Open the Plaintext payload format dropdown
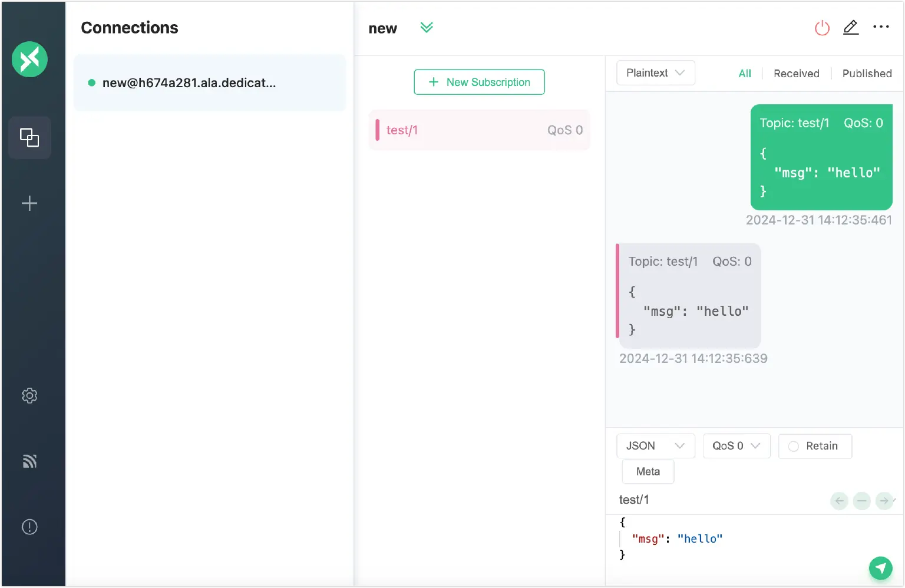 point(655,72)
